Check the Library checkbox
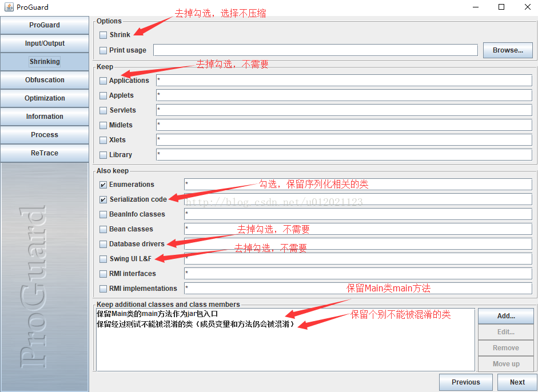 [103, 155]
